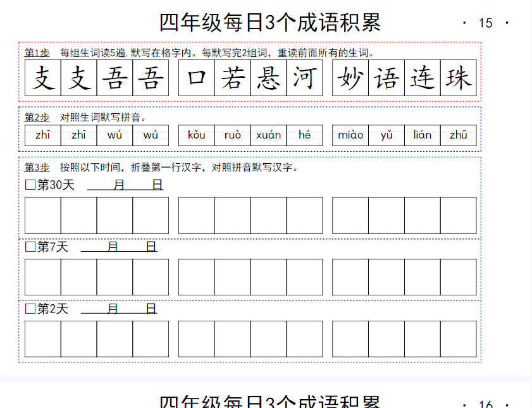Click the character cell 珠
This screenshot has width=532, height=408.
point(459,78)
